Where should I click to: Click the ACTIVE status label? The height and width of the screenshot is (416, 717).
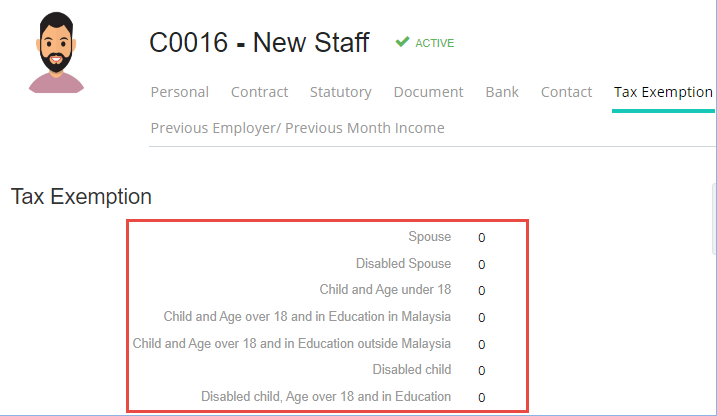[x=434, y=43]
